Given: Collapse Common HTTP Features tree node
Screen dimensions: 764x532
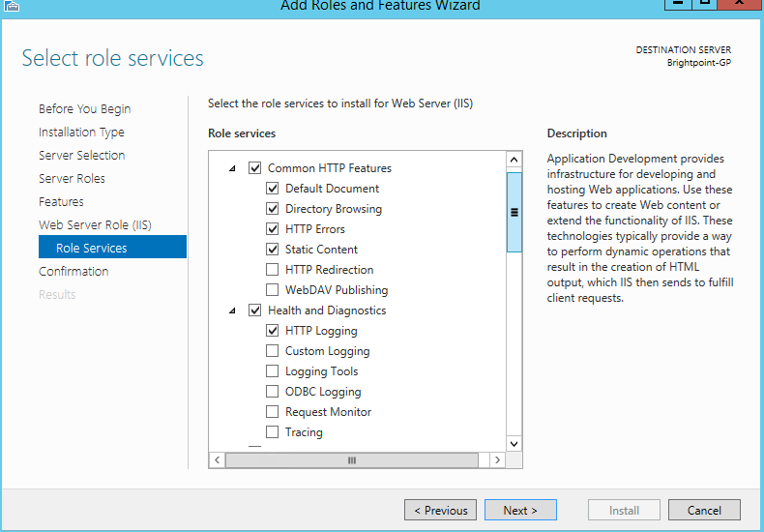Looking at the screenshot, I should pos(233,168).
